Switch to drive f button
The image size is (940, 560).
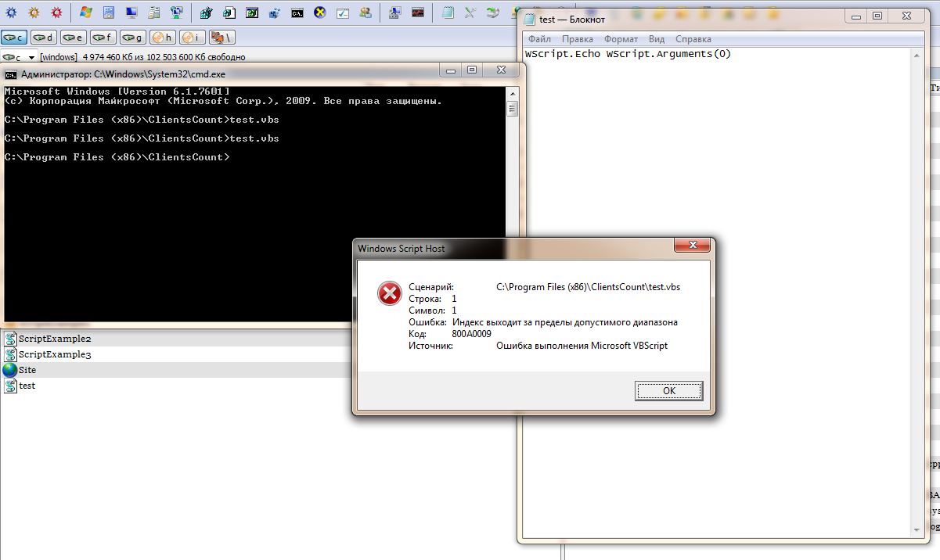[103, 37]
